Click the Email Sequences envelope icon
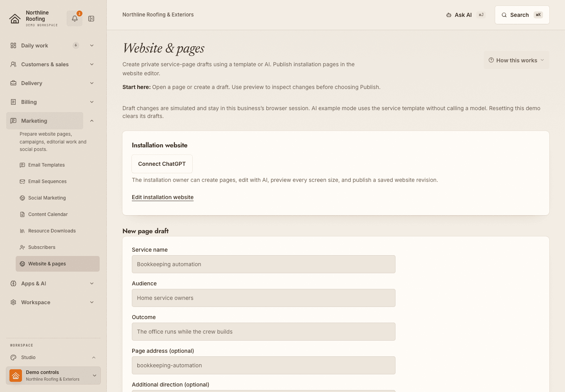The width and height of the screenshot is (565, 392). [x=22, y=181]
